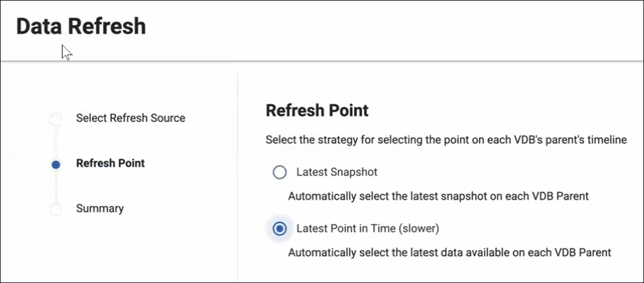This screenshot has height=283, width=644.
Task: Click the Latest Snapshot option label
Action: [x=337, y=172]
